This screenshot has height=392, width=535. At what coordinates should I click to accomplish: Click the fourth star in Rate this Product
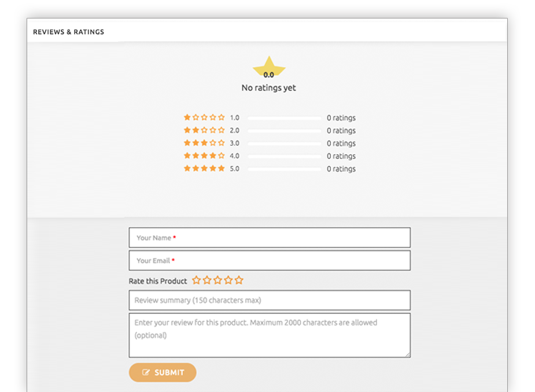point(228,280)
